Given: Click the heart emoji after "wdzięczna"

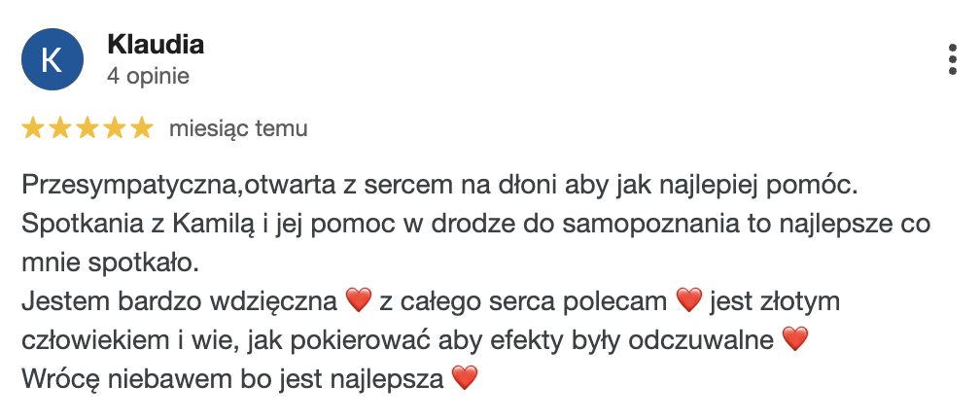Looking at the screenshot, I should (358, 300).
